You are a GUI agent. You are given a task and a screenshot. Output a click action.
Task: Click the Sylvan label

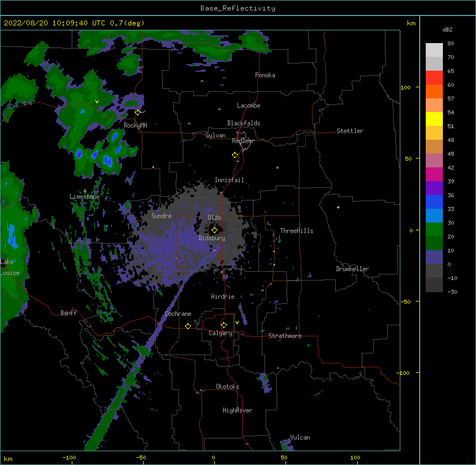(215, 135)
